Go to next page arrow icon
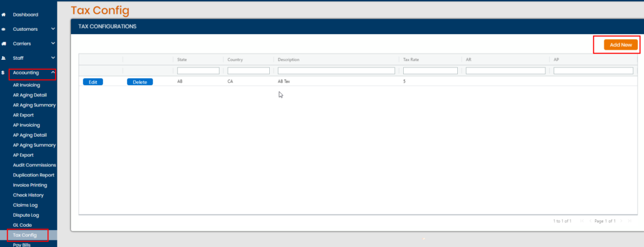The image size is (644, 247). [621, 221]
